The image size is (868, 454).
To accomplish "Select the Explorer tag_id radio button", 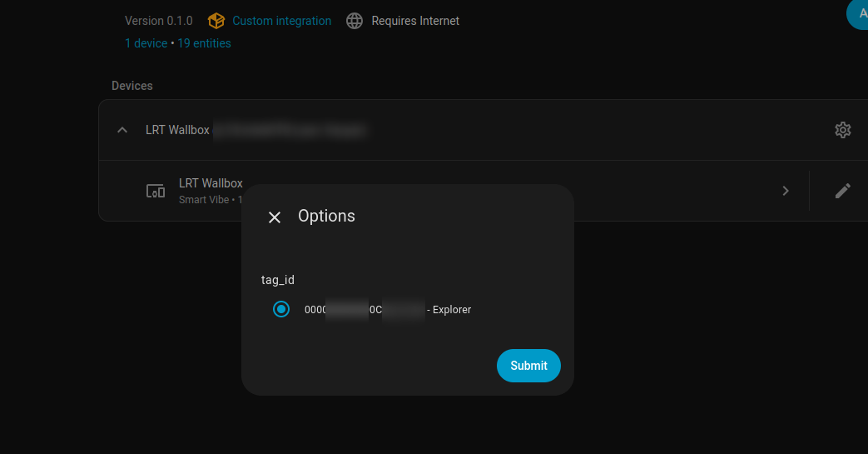I will point(281,309).
